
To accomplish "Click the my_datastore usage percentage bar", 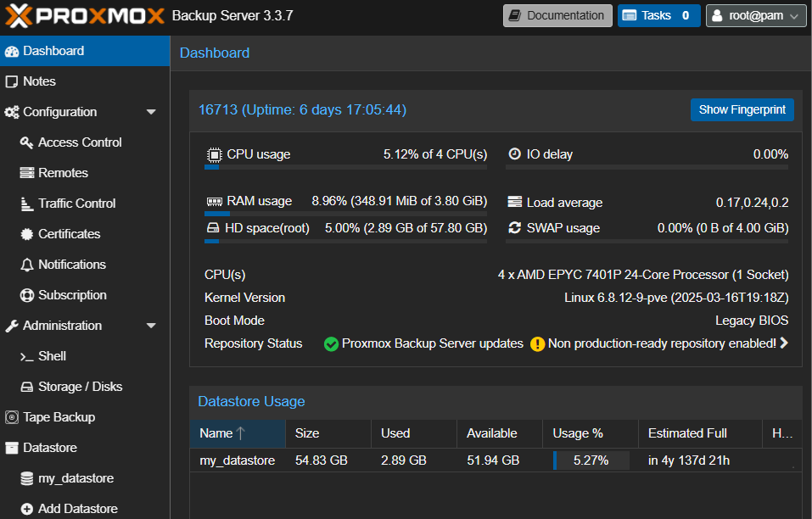I will [x=591, y=460].
